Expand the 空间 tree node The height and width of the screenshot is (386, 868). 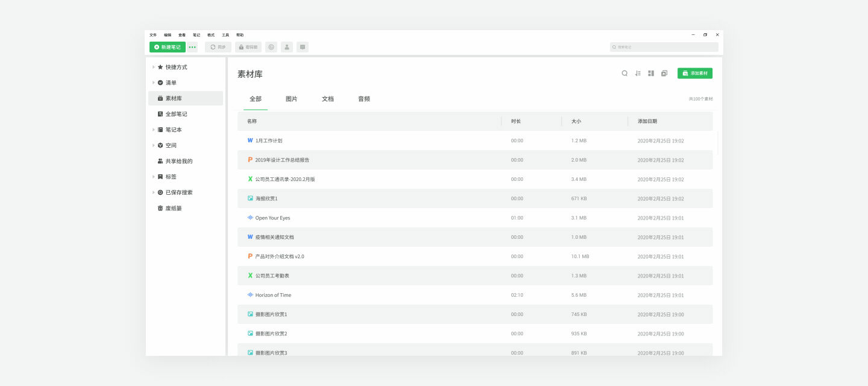(154, 145)
